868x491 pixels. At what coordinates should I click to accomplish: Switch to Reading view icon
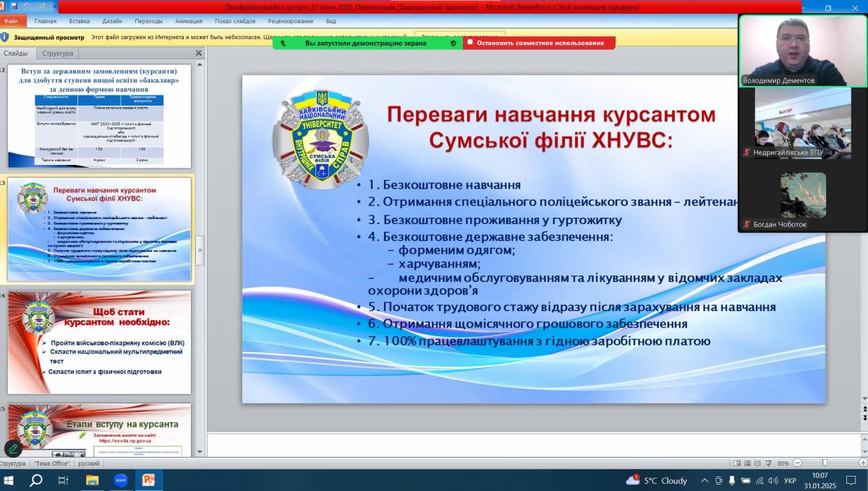point(757,463)
